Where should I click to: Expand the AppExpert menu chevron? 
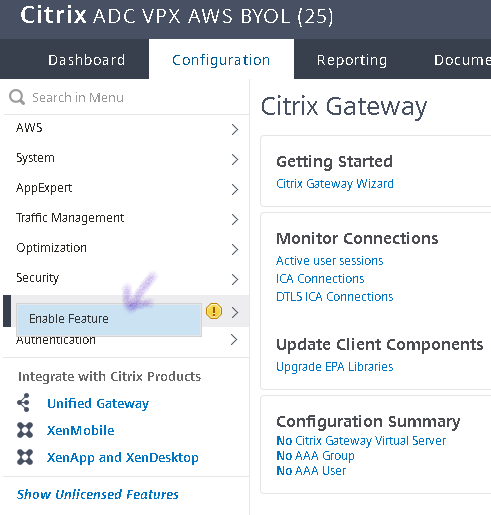(x=235, y=189)
